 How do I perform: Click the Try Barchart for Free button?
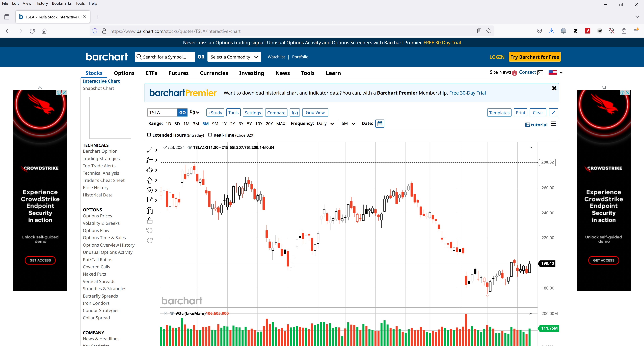(x=535, y=57)
